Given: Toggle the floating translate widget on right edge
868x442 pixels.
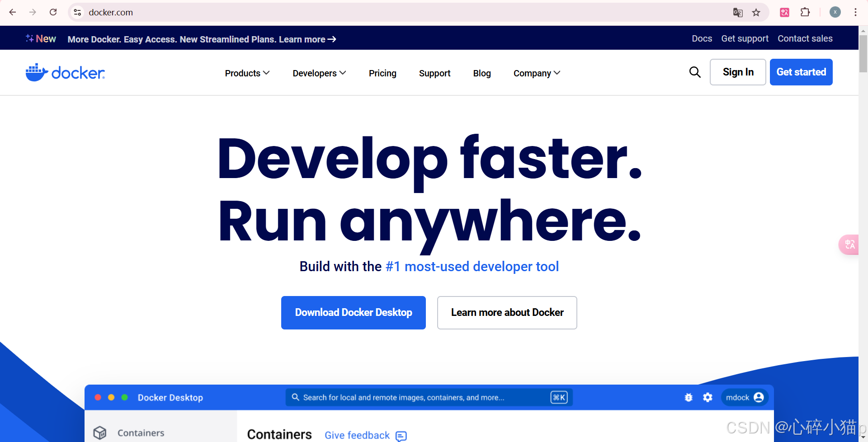Looking at the screenshot, I should 849,245.
